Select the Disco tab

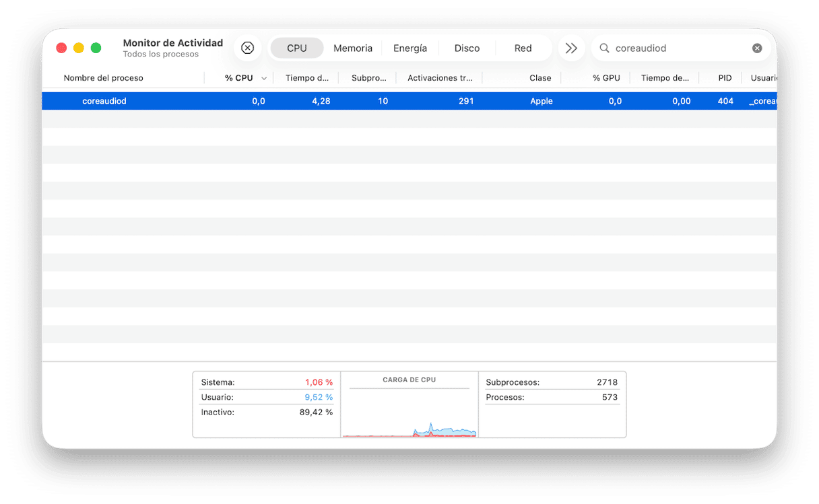[x=467, y=48]
